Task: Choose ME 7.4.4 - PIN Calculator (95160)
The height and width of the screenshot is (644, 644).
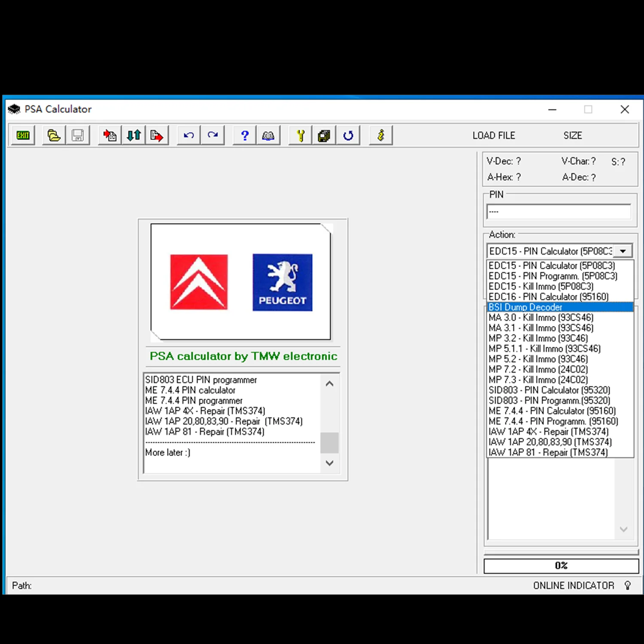Action: coord(560,411)
